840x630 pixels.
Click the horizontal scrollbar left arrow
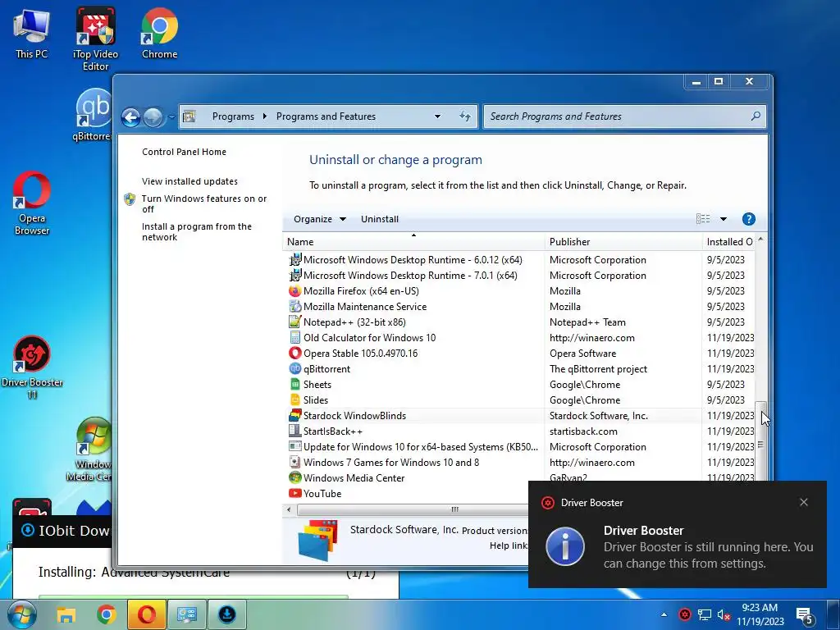pyautogui.click(x=289, y=509)
